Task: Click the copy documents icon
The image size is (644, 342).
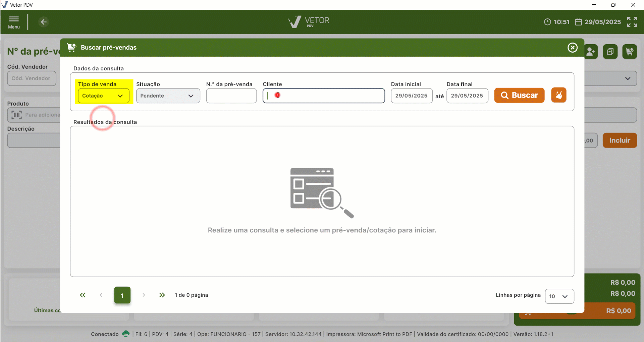Action: [x=610, y=52]
